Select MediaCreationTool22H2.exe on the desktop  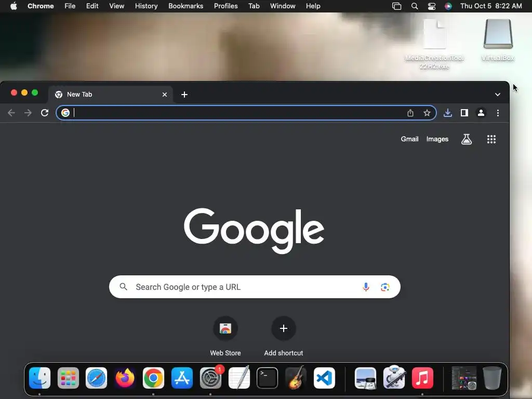click(x=435, y=44)
